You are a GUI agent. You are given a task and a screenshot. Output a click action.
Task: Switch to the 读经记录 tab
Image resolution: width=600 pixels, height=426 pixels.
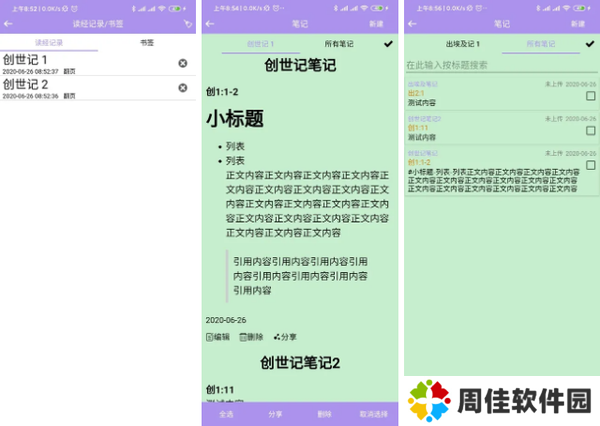[x=49, y=42]
